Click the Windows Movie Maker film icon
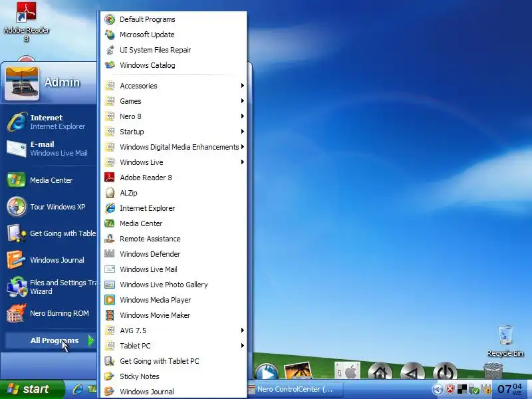The width and height of the screenshot is (532, 399). (110, 315)
